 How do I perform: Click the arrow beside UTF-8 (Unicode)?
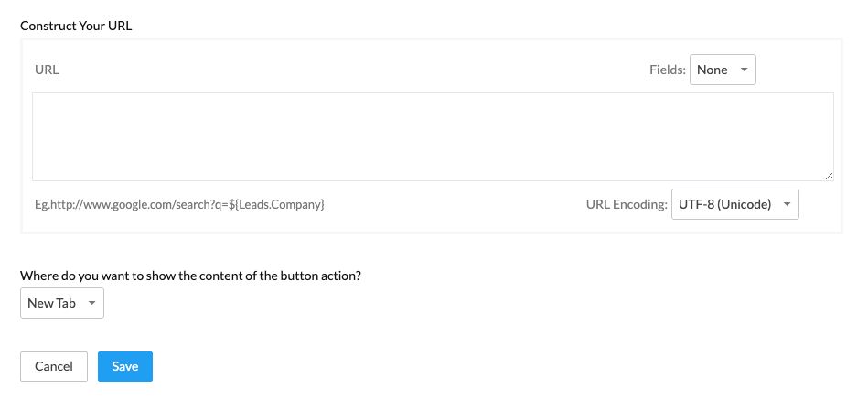click(x=787, y=204)
